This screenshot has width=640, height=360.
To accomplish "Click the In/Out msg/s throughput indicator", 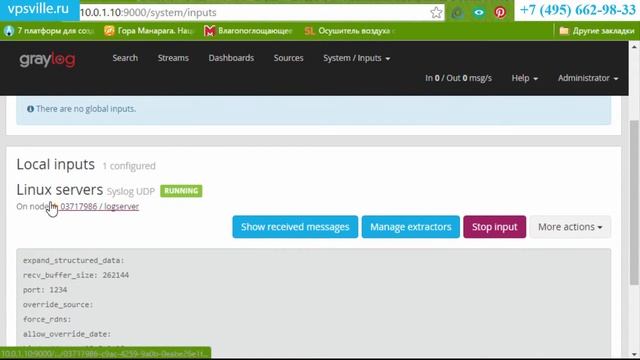I will [458, 78].
